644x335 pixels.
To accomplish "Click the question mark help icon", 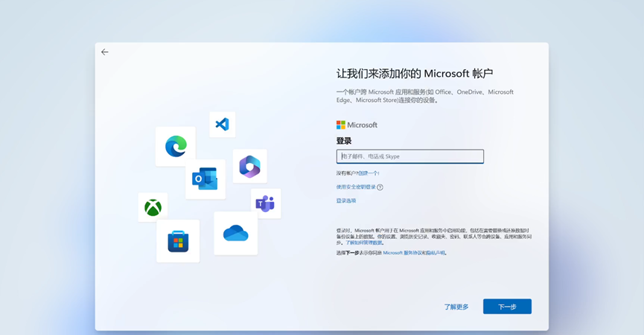I will 380,188.
